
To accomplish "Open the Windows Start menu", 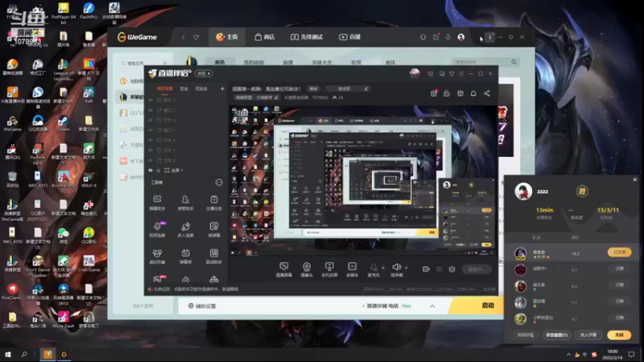I will coord(8,355).
